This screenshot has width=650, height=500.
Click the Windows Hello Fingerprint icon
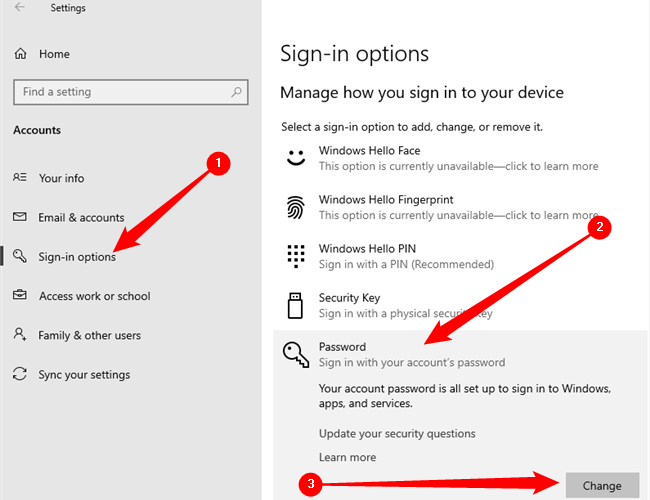[295, 207]
